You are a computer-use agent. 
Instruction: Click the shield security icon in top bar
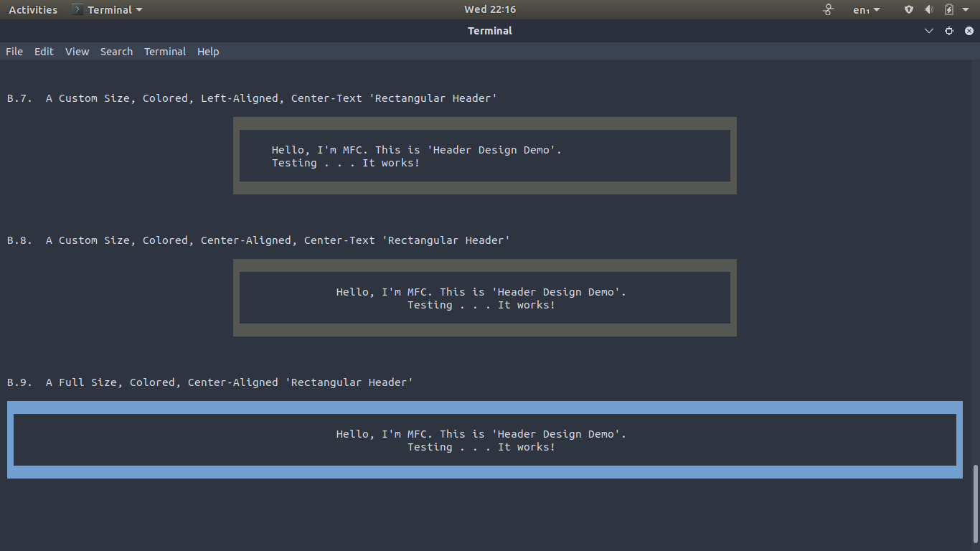pyautogui.click(x=908, y=9)
